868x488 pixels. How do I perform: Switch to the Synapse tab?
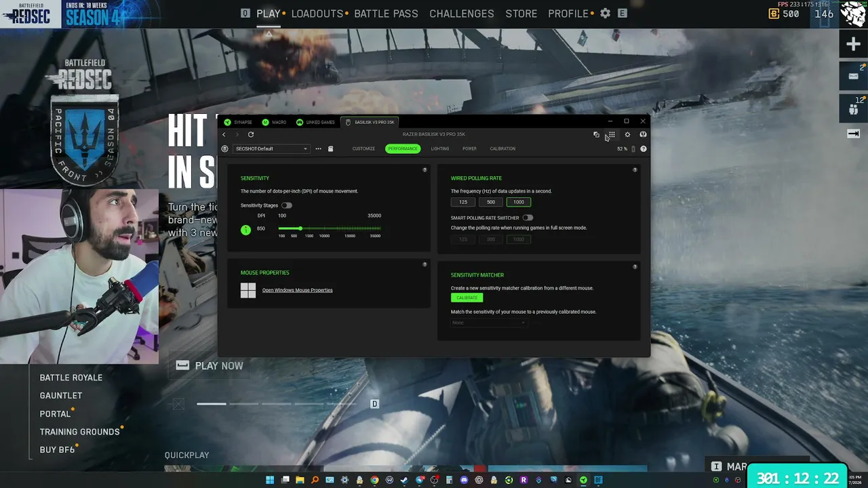238,122
